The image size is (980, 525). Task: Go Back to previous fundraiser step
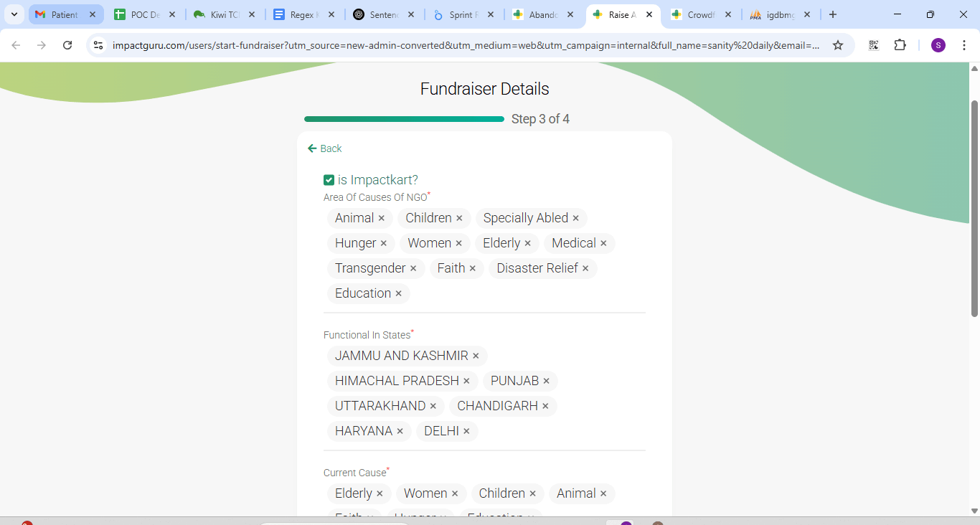pyautogui.click(x=324, y=148)
